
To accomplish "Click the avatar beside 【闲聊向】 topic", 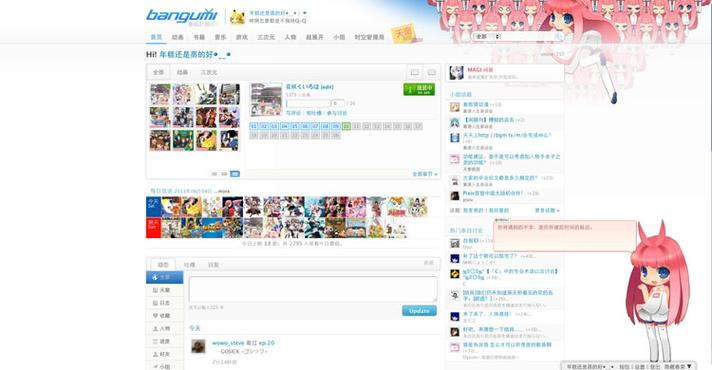I will [455, 122].
